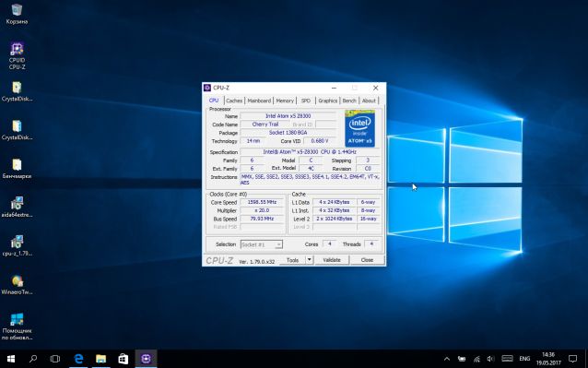Click the Validate button
Image resolution: width=588 pixels, height=368 pixels.
click(x=332, y=260)
